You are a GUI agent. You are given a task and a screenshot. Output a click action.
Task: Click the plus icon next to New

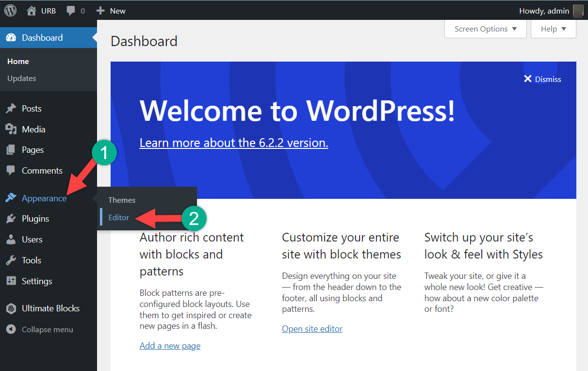click(100, 11)
